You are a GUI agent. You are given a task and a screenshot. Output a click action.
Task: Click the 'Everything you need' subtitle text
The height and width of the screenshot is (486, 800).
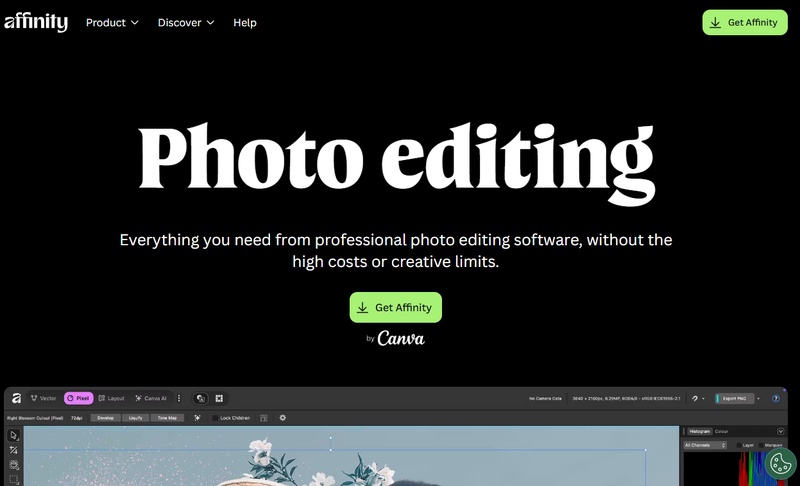click(x=395, y=250)
